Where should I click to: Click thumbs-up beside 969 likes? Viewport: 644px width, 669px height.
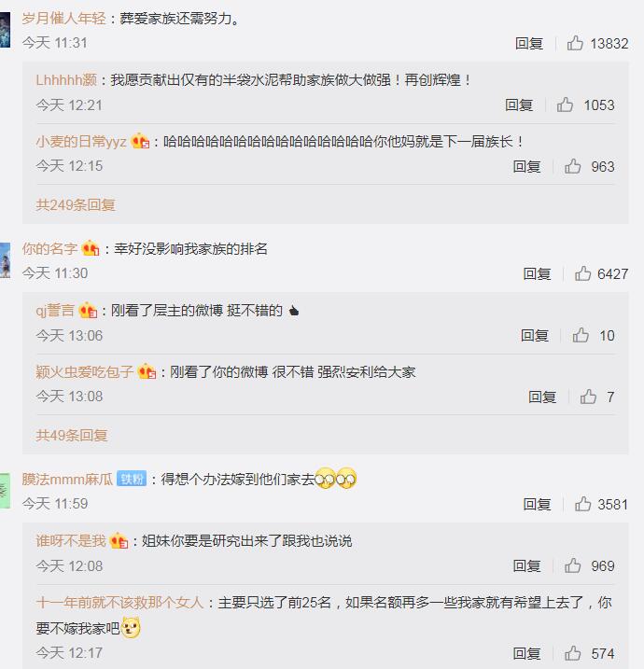[572, 565]
